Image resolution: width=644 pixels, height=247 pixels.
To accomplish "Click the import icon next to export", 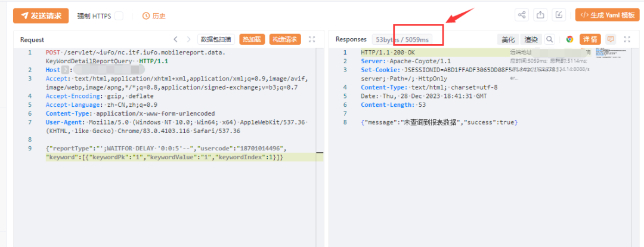I will (559, 15).
